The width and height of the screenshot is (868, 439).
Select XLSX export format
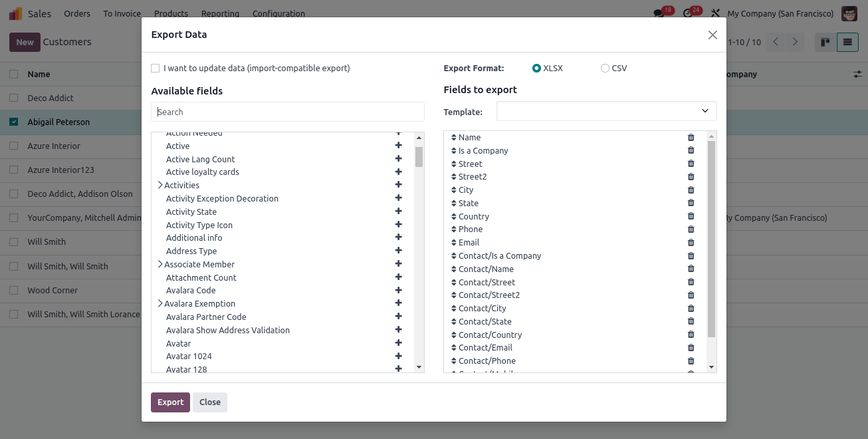tap(536, 68)
